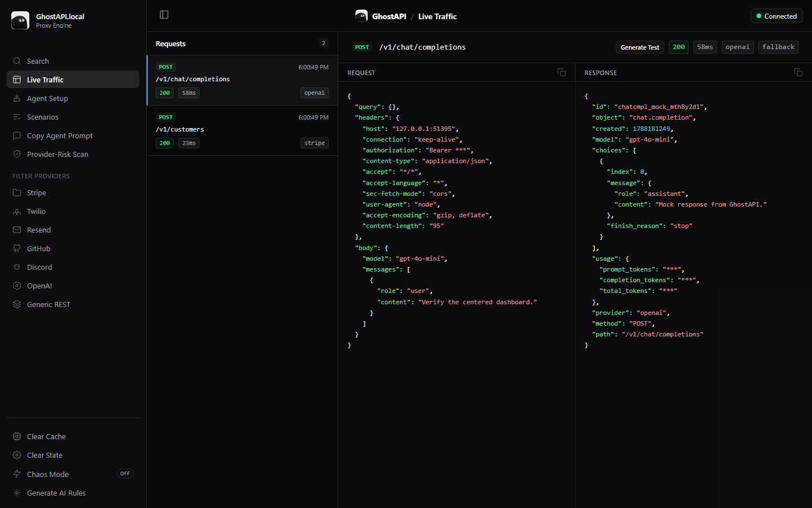Click the Resend envelope icon
The height and width of the screenshot is (508, 812).
pos(17,230)
